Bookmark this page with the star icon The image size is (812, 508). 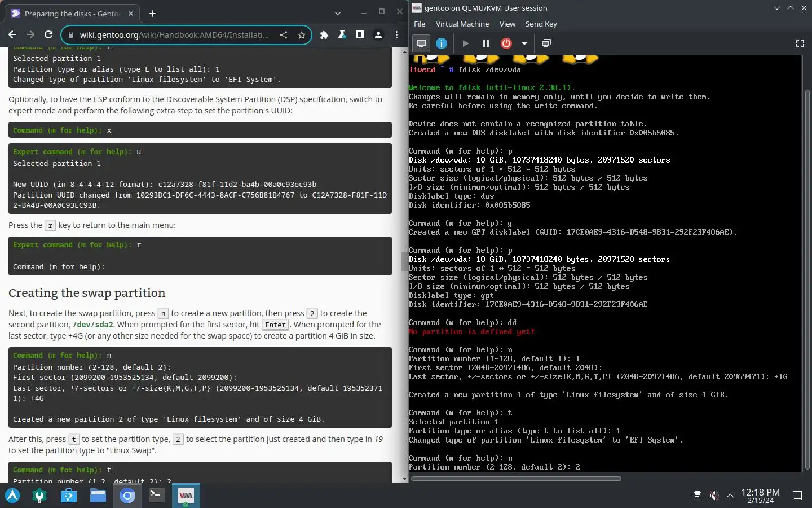[302, 35]
